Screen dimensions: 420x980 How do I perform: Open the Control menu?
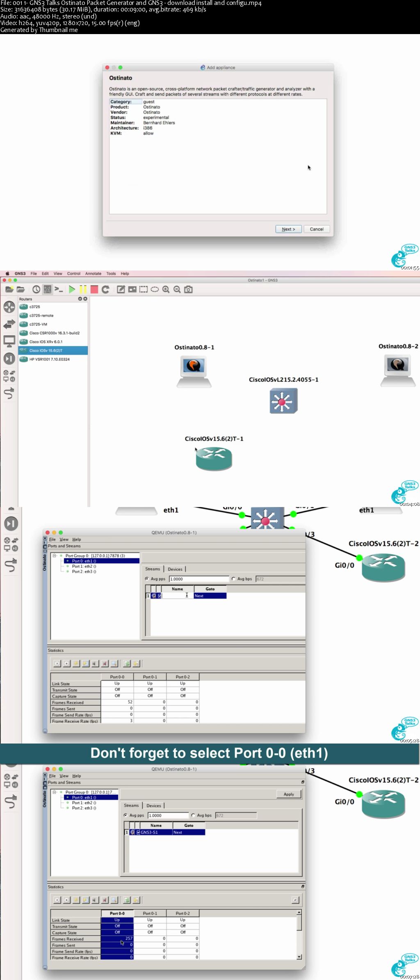74,273
